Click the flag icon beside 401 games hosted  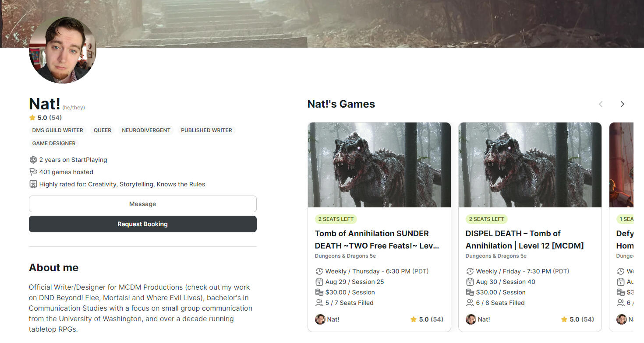[x=33, y=172]
